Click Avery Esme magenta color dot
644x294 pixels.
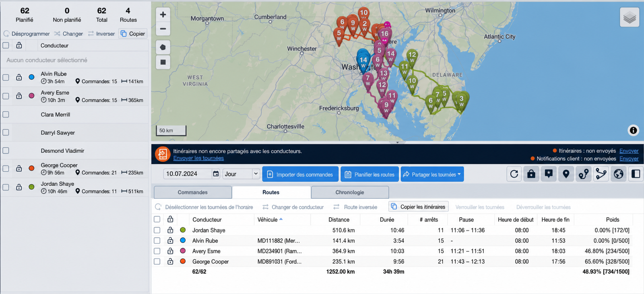coord(31,96)
